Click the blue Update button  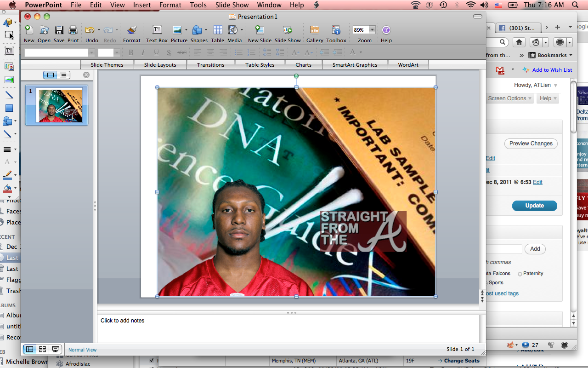pyautogui.click(x=534, y=206)
